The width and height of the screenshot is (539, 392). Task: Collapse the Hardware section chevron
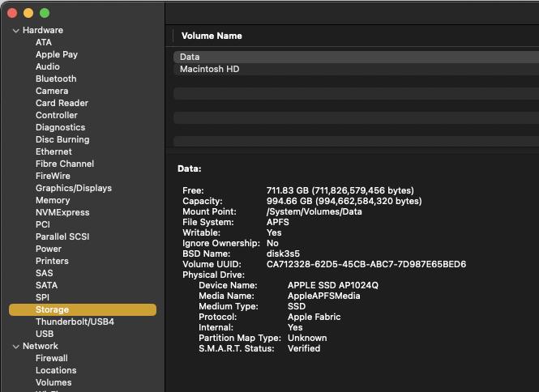[x=15, y=31]
